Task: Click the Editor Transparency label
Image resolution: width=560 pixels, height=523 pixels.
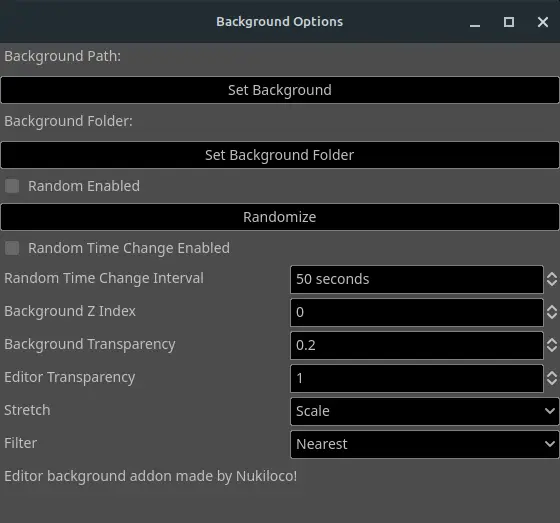Action: (x=70, y=377)
